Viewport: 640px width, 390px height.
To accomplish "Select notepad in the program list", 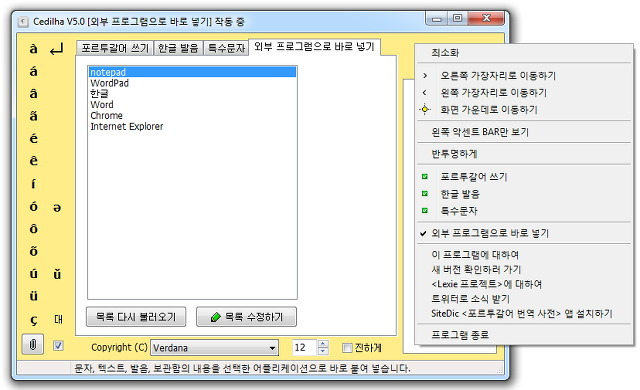I will 192,72.
